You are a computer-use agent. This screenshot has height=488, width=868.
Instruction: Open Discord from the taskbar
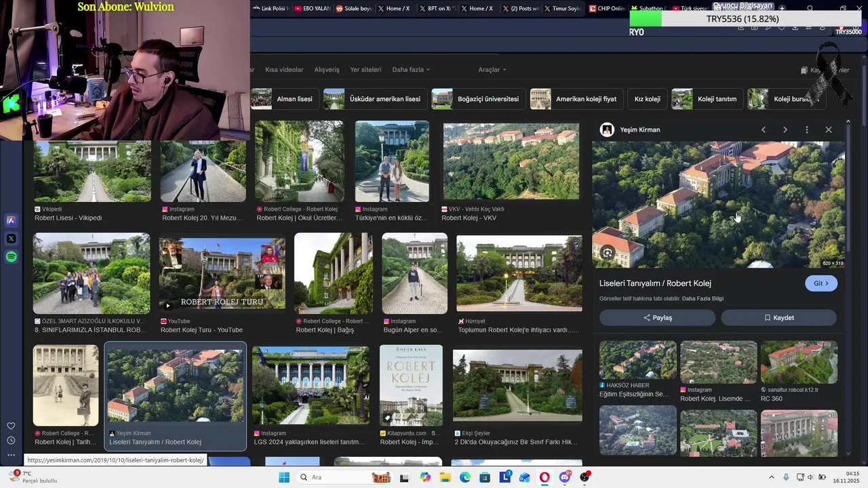click(x=565, y=477)
